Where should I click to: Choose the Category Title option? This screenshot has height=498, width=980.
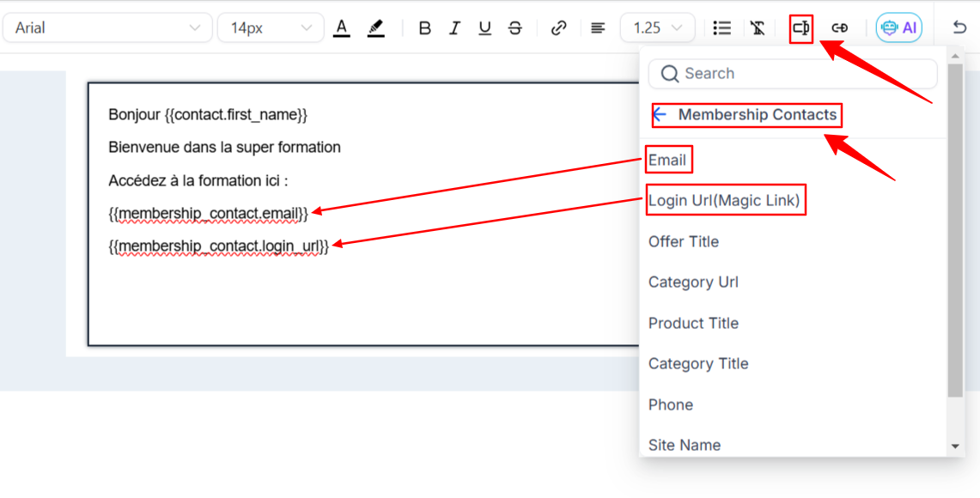698,364
